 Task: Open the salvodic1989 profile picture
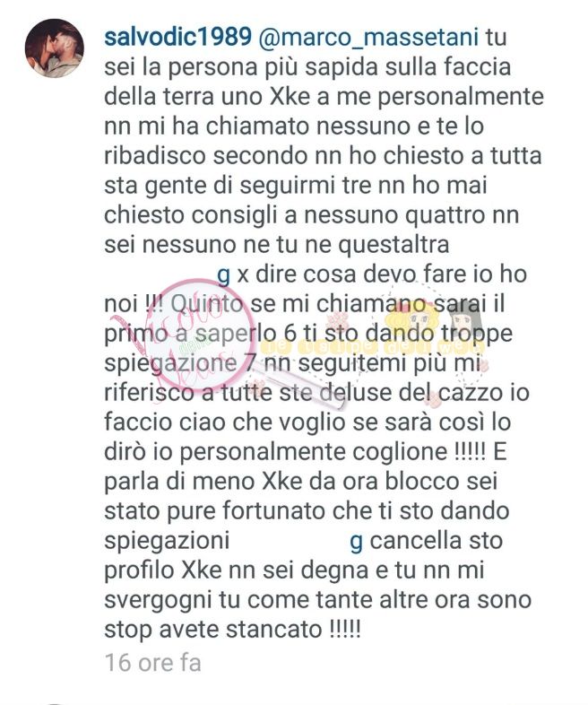(x=54, y=48)
